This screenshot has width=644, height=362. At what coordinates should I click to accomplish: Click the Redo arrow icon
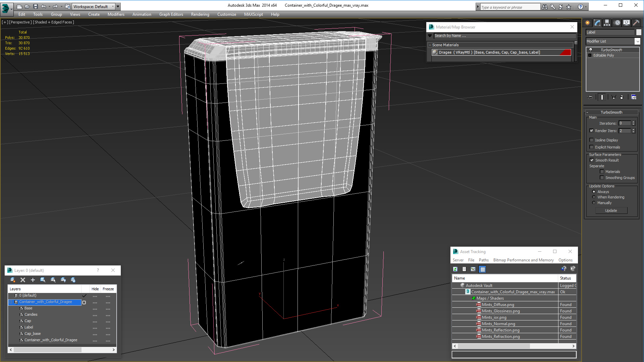point(55,6)
